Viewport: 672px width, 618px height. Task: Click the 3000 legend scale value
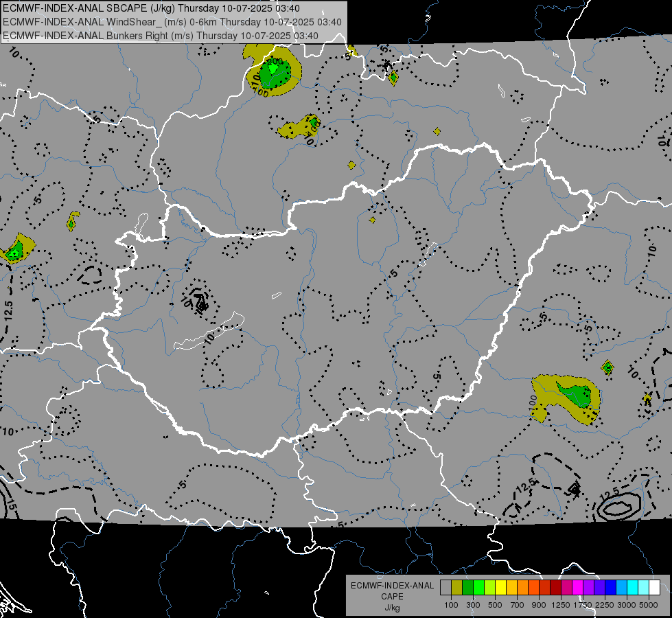(x=627, y=605)
